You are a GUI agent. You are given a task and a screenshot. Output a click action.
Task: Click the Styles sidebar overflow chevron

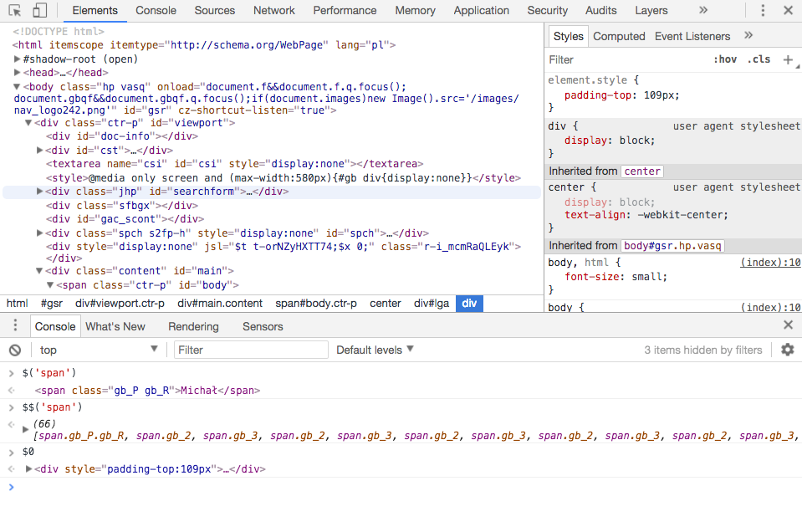coord(748,36)
